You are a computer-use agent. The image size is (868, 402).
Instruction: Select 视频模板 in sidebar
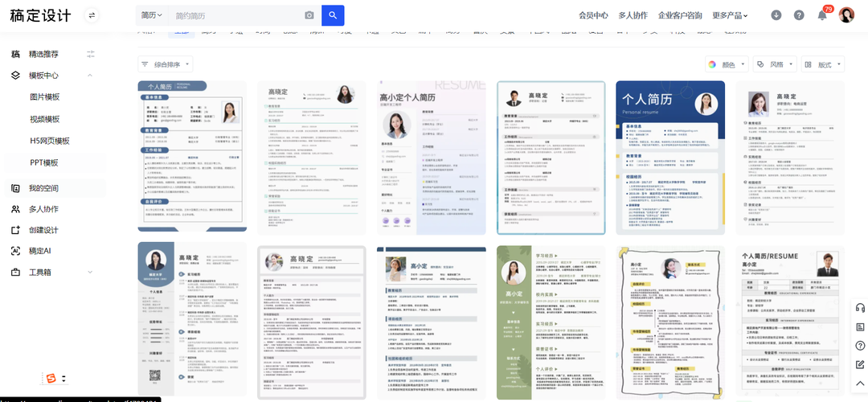[x=45, y=119]
